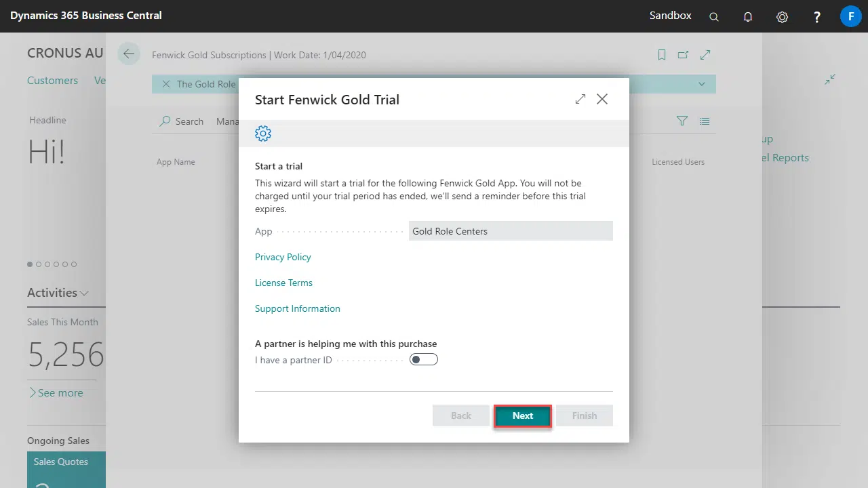Click the back arrow on subscriptions page

pos(129,54)
